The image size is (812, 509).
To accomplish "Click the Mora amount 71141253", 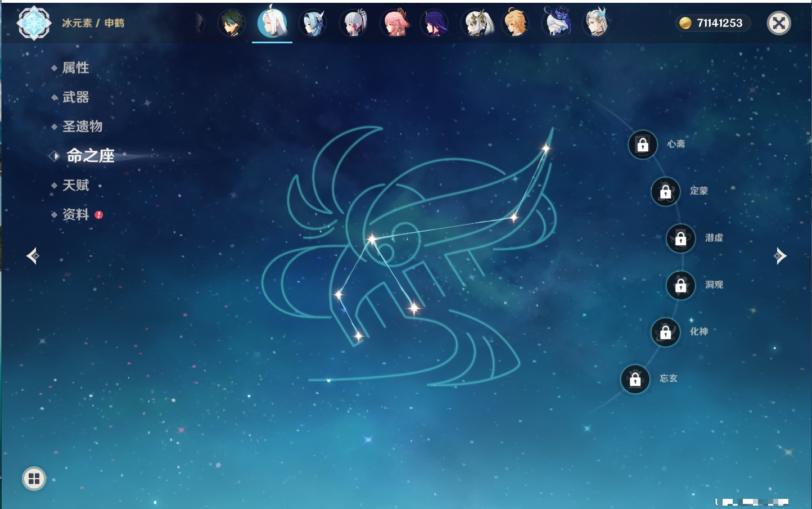I will [x=720, y=23].
